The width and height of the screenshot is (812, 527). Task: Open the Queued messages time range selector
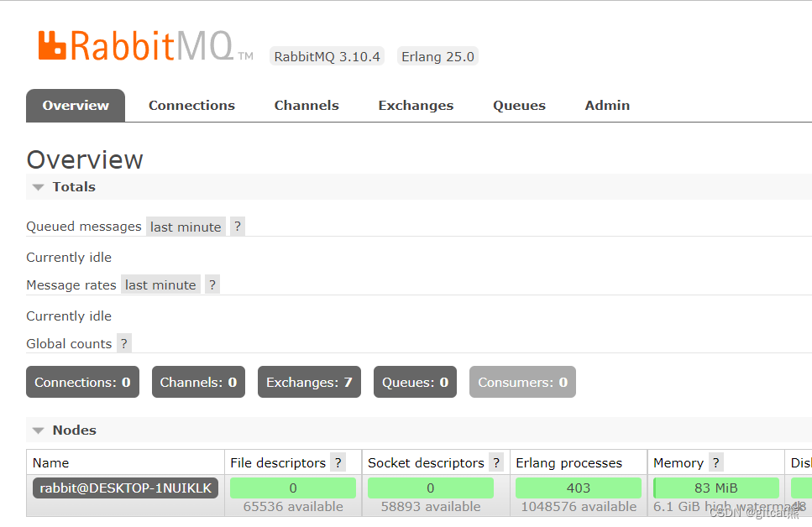click(x=186, y=226)
